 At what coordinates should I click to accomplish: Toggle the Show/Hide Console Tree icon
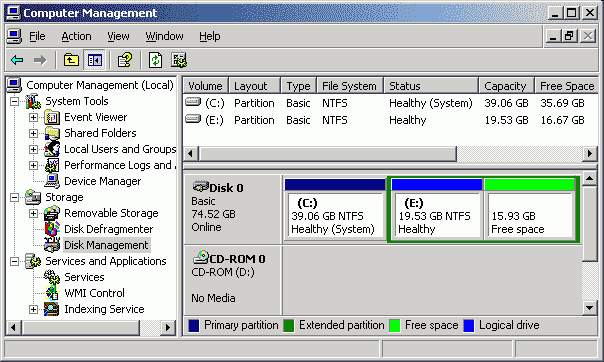[95, 60]
